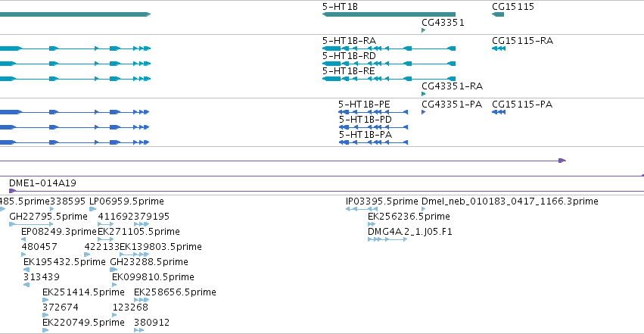Select the 5-HT1B-PE protein feature
644x334 pixels.
pyautogui.click(x=373, y=112)
